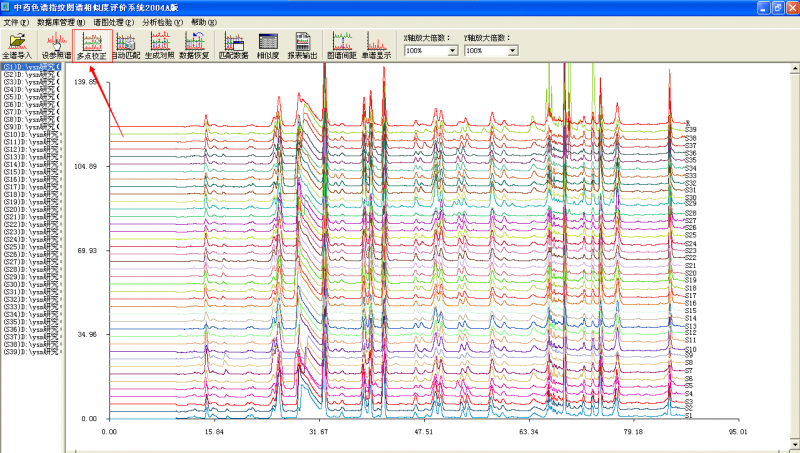The image size is (800, 453).
Task: Minimize the 中药色谱指纹图谱 application window
Action: tap(764, 8)
